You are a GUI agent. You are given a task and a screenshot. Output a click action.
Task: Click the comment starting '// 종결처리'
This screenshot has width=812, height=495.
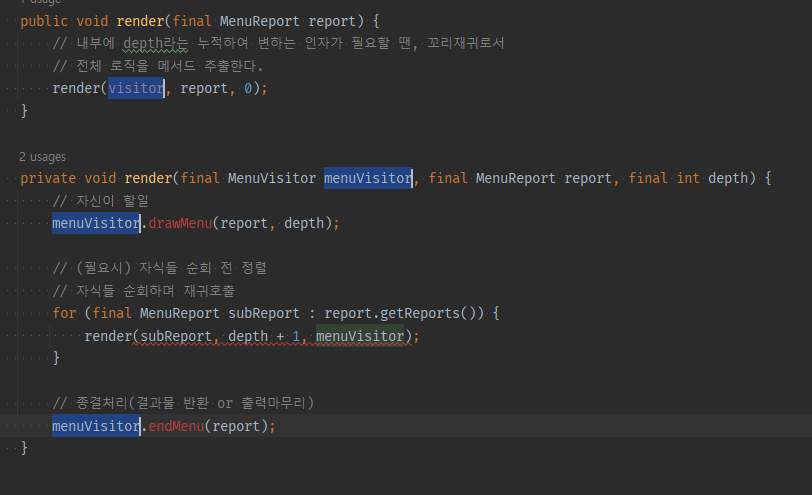(x=183, y=403)
